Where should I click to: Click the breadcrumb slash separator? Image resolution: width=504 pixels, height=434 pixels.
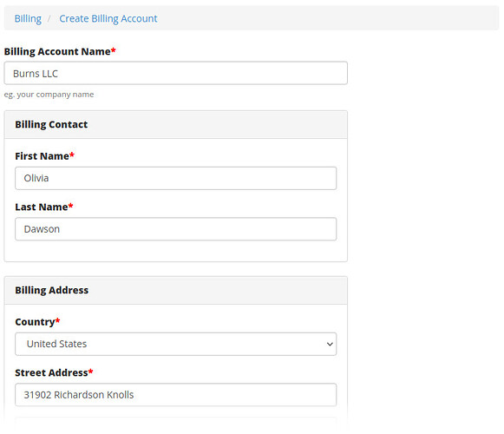point(49,18)
